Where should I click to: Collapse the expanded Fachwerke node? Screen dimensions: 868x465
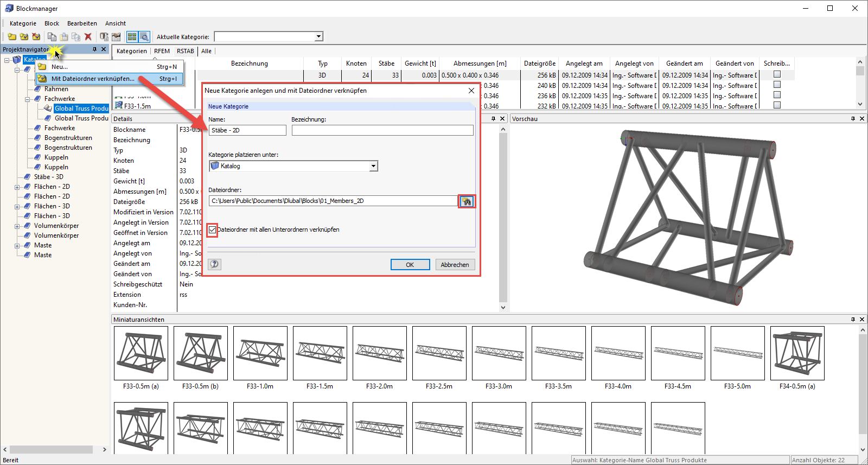(27, 99)
